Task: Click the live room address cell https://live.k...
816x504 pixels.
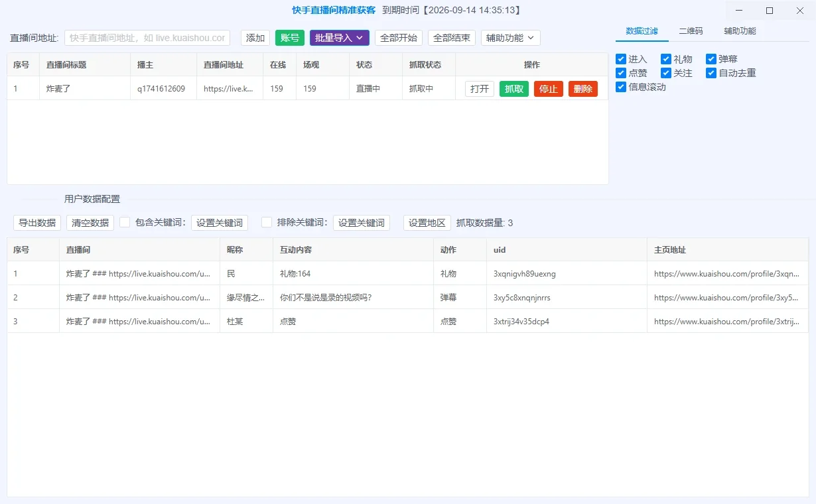Action: tap(229, 88)
